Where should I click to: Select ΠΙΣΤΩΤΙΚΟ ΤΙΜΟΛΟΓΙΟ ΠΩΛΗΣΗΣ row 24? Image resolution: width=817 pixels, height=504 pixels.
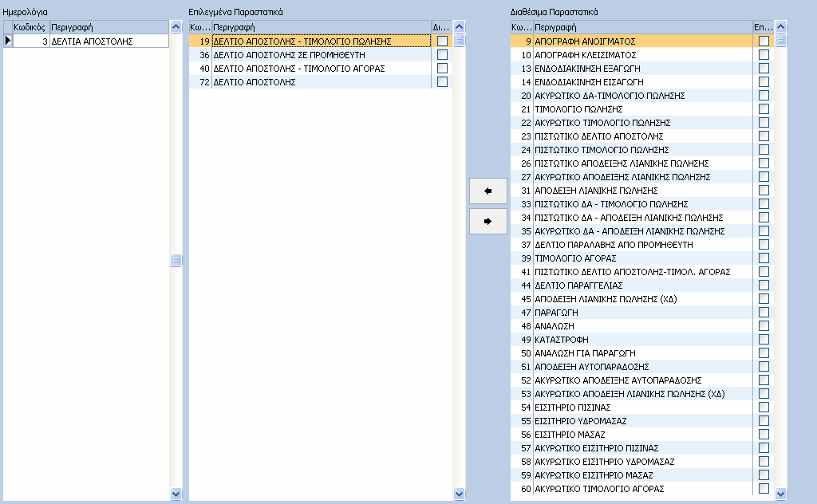(642, 149)
